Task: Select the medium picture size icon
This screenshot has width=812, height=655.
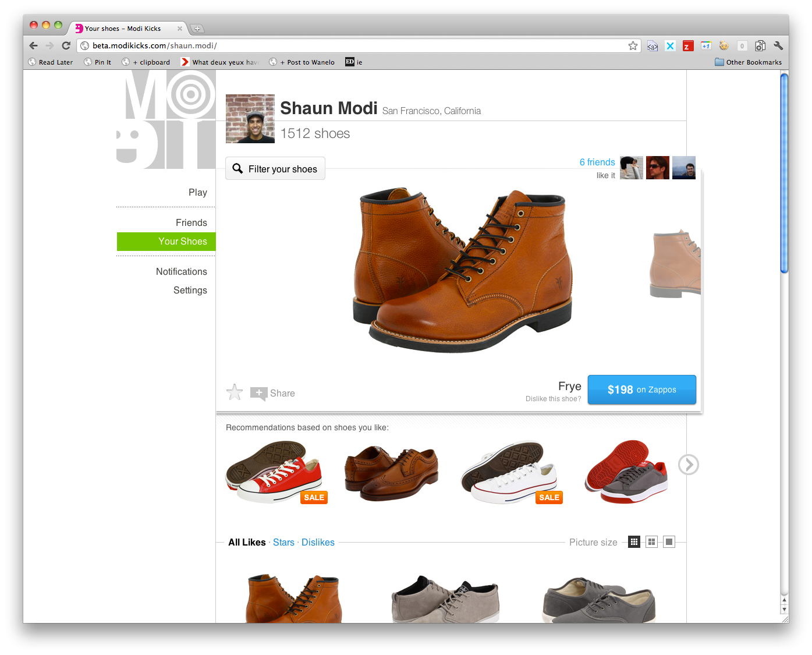Action: 651,541
